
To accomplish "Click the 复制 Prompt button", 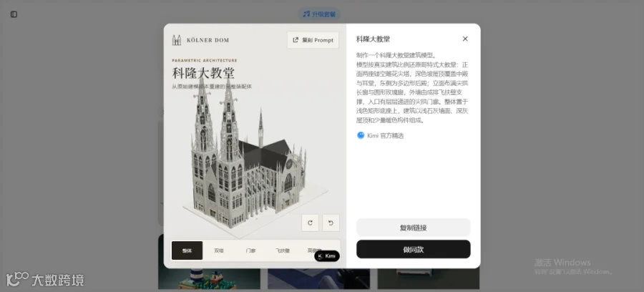I will tap(313, 40).
